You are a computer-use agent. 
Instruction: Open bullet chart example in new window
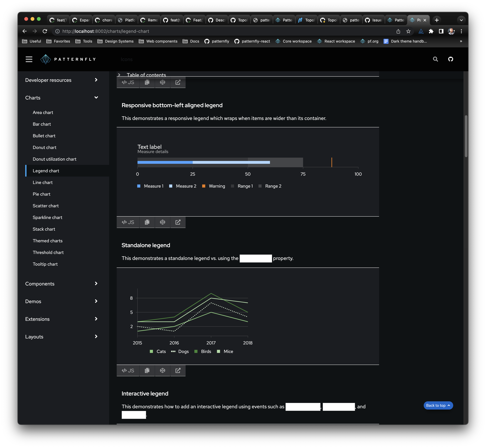tap(178, 222)
